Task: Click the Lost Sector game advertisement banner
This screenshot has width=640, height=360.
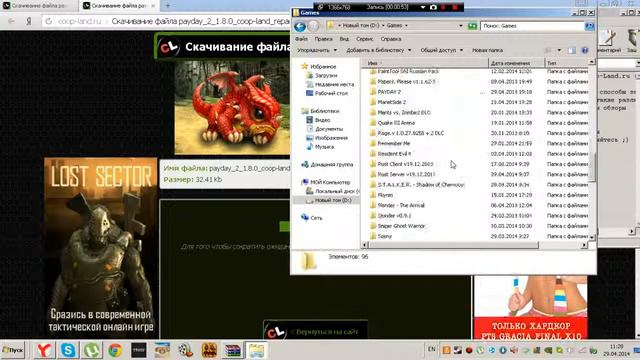Action: 100,247
